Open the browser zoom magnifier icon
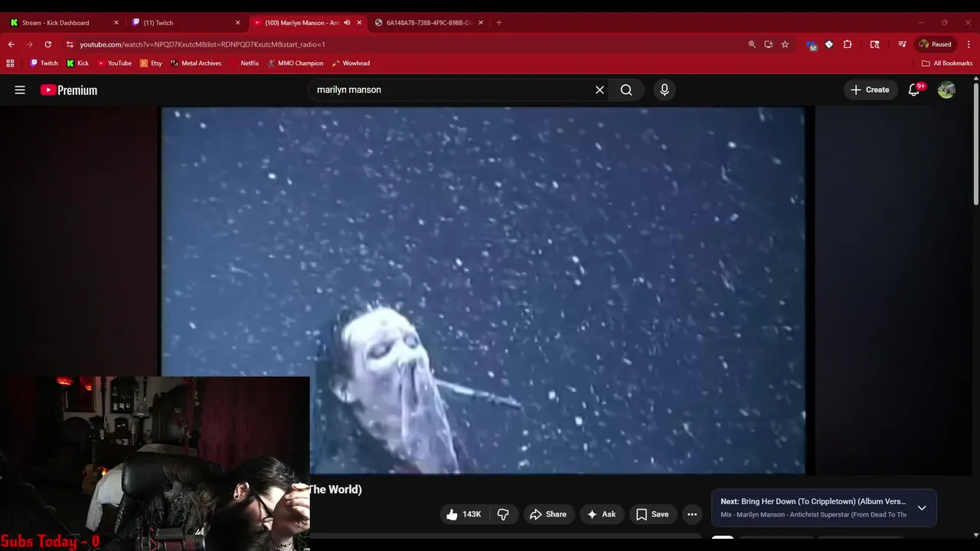Viewport: 980px width, 551px height. pos(752,44)
